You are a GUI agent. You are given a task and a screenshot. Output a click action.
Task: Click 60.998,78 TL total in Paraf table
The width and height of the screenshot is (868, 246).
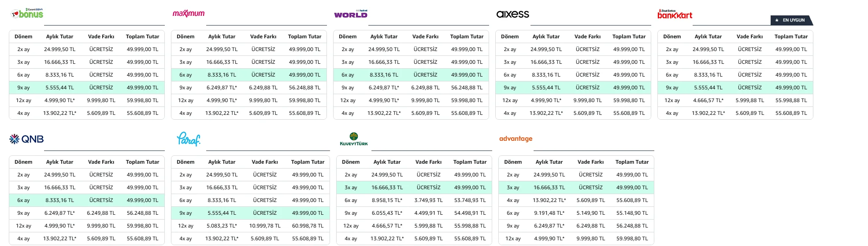click(308, 226)
